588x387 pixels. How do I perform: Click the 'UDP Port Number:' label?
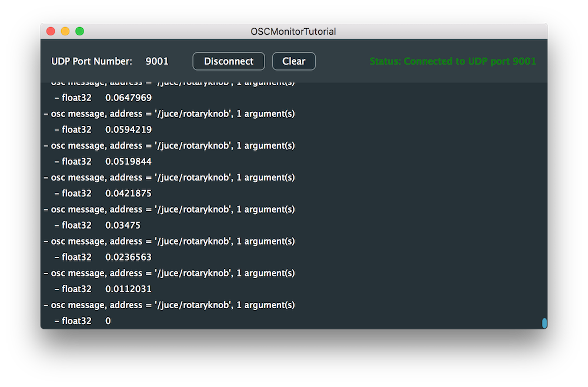point(92,61)
